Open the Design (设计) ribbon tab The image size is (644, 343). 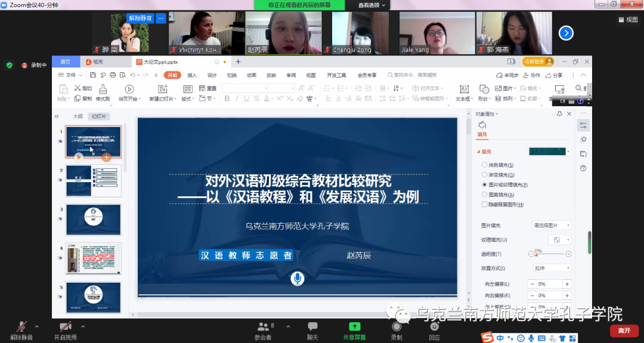coord(212,75)
